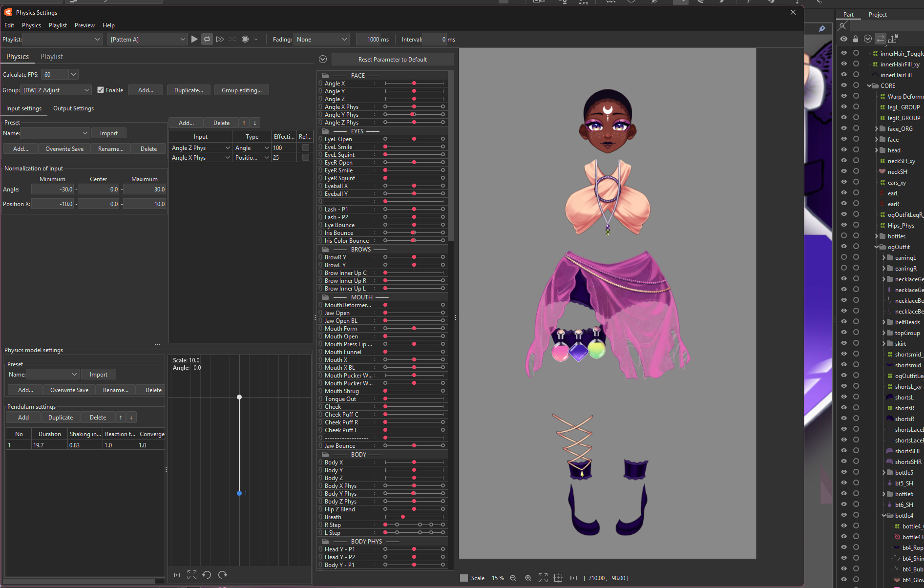Click the fit-to-screen icon beside zoom

click(x=543, y=578)
